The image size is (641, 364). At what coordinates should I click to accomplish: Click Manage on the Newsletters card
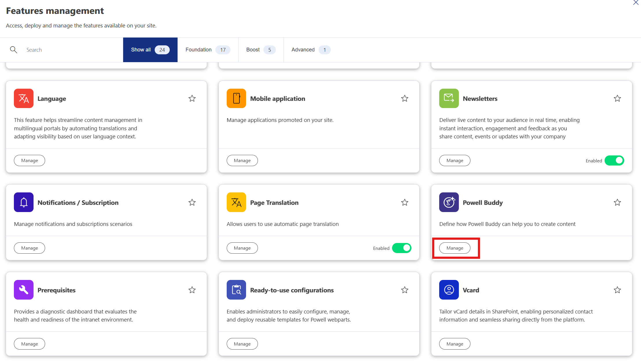click(455, 161)
